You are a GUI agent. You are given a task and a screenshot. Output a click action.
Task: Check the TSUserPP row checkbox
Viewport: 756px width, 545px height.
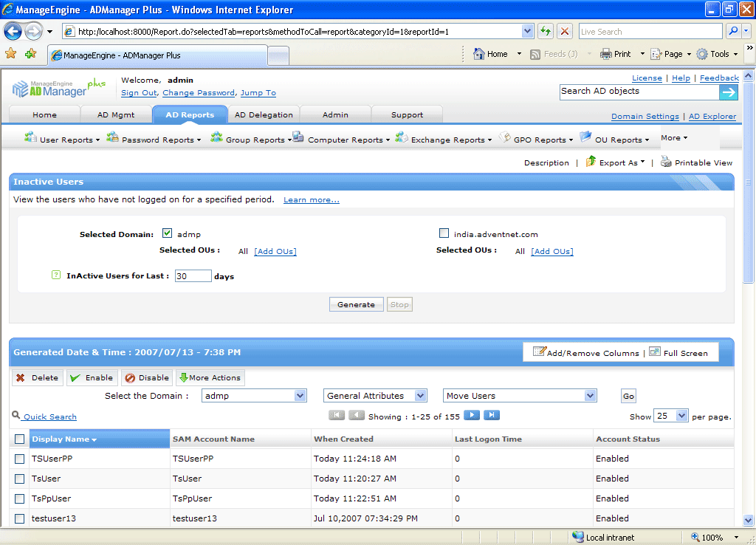pos(19,459)
